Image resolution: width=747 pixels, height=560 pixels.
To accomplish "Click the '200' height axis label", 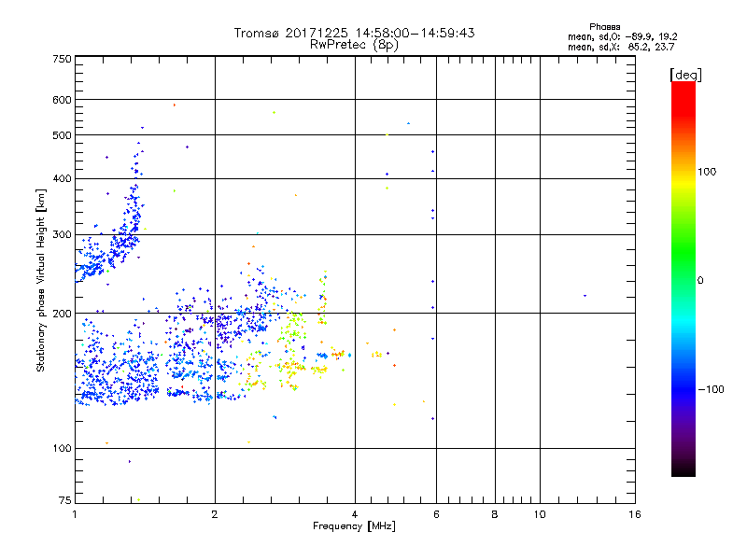I will pyautogui.click(x=62, y=314).
